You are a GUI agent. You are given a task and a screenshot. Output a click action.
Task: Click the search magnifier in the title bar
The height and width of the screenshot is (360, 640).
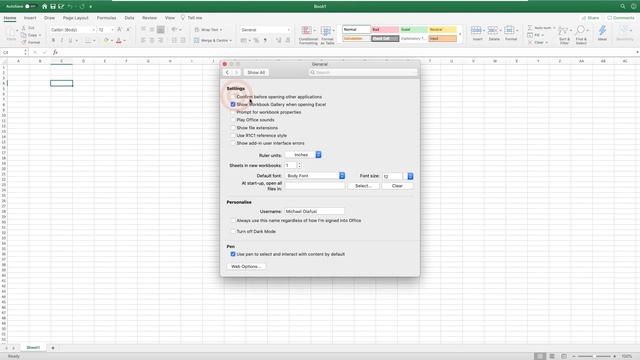tap(622, 7)
